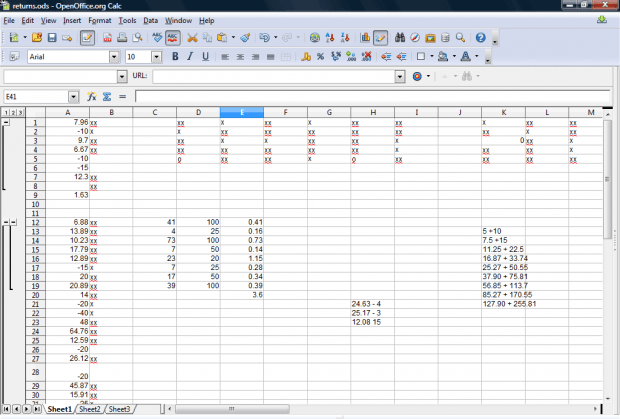Open the Gallery
This screenshot has height=419, width=620.
430,38
